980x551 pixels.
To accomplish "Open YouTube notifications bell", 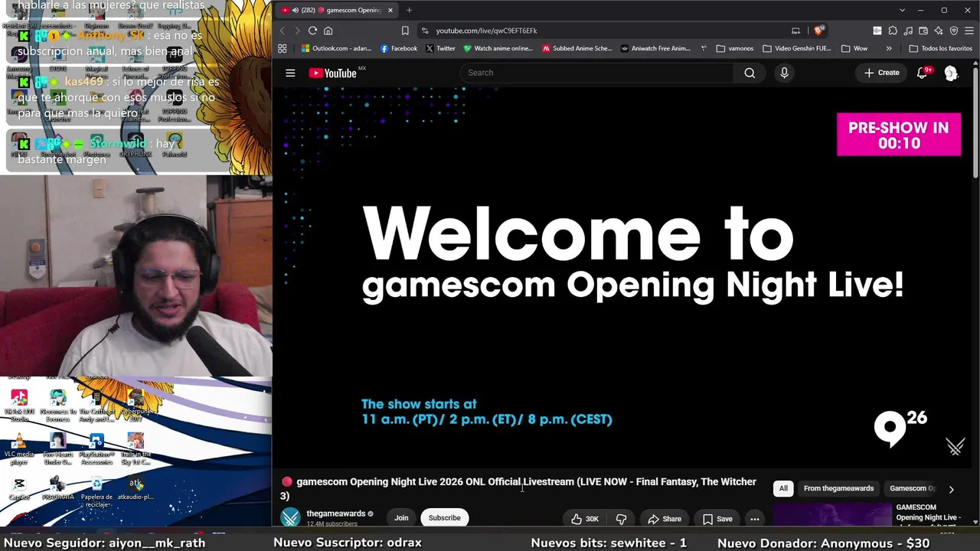I will 923,73.
